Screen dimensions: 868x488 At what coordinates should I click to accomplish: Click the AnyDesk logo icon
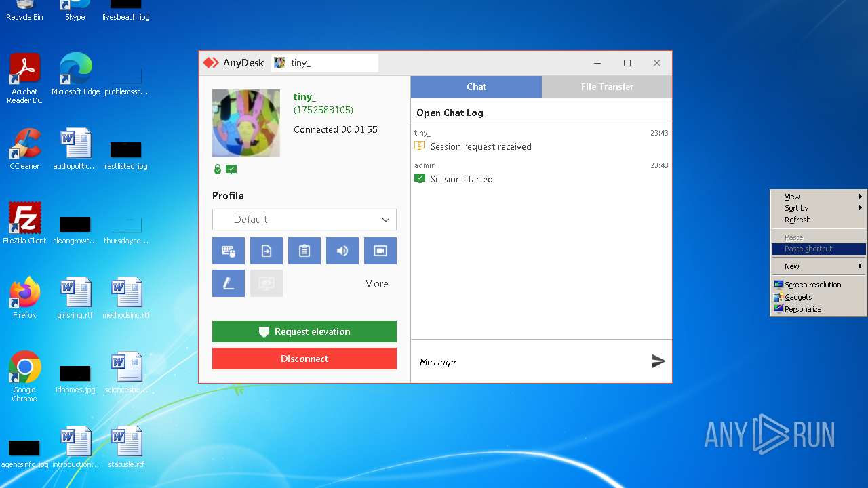(x=211, y=63)
